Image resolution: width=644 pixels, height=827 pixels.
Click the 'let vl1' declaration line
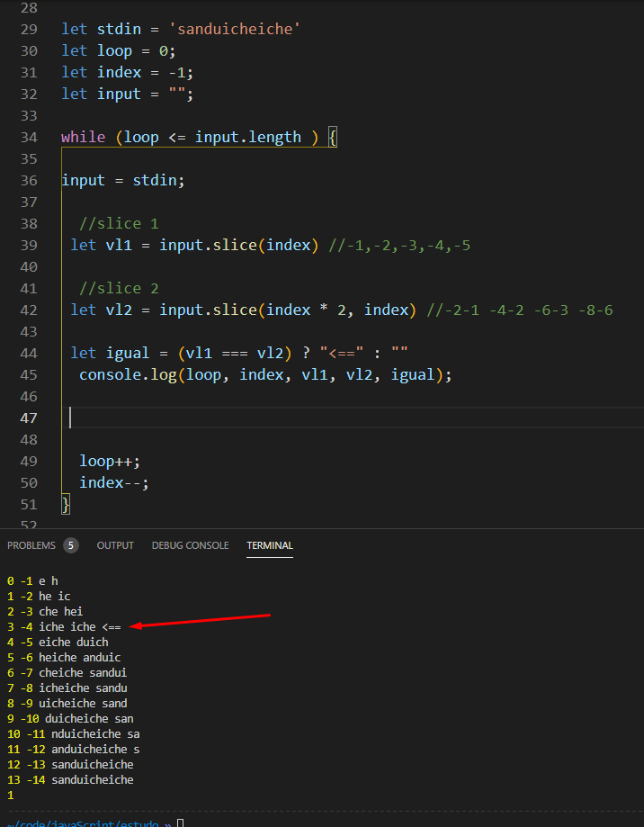tap(194, 246)
